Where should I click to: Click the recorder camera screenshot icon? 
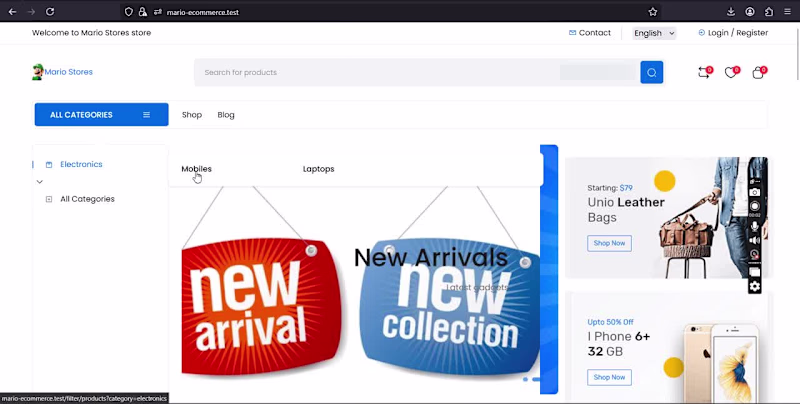pyautogui.click(x=755, y=192)
